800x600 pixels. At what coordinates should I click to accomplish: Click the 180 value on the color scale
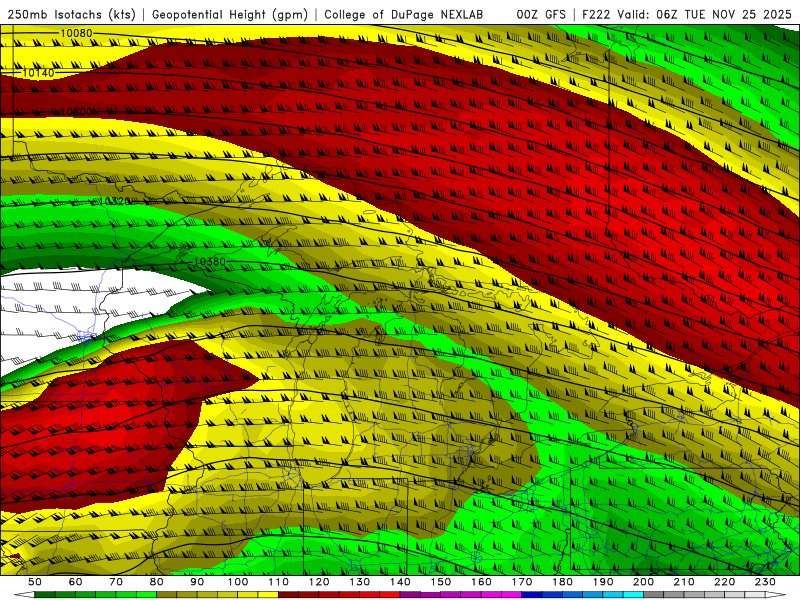pos(562,582)
